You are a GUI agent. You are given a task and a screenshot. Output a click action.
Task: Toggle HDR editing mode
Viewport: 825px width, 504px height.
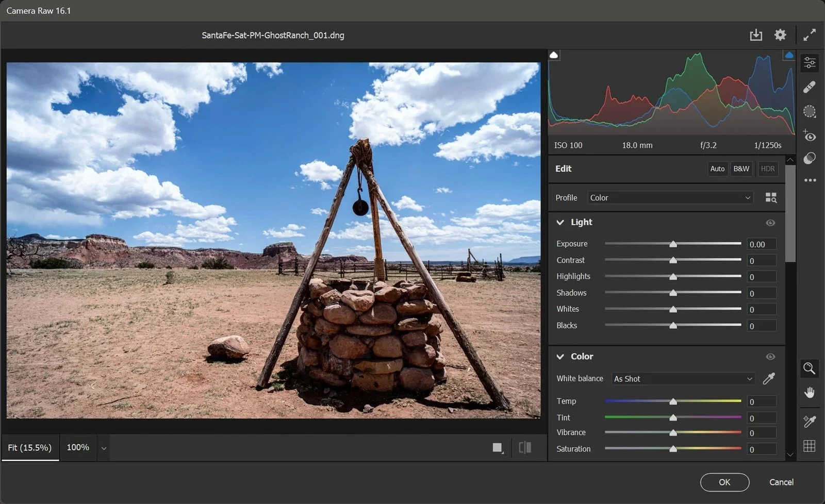point(768,169)
